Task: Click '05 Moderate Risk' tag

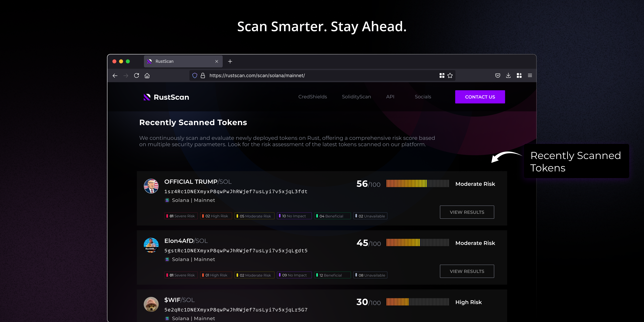Action: (x=254, y=216)
